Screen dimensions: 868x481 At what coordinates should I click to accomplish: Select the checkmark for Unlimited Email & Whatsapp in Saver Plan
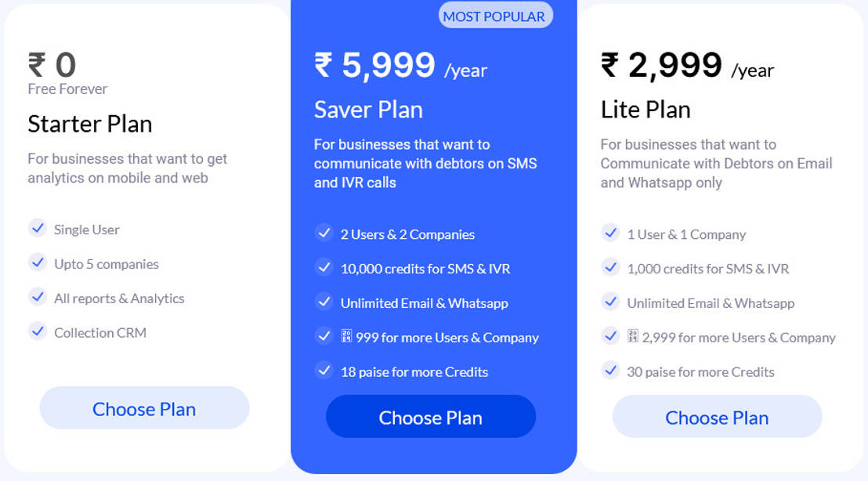click(324, 302)
